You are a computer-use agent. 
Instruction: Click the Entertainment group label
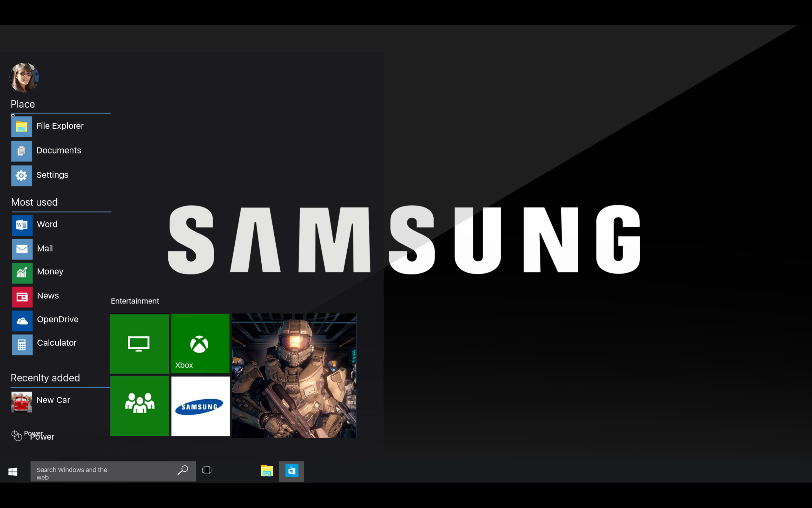tap(135, 301)
